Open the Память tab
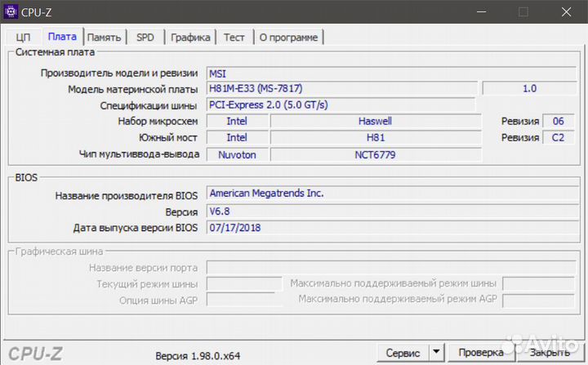The image size is (588, 365). pos(104,38)
